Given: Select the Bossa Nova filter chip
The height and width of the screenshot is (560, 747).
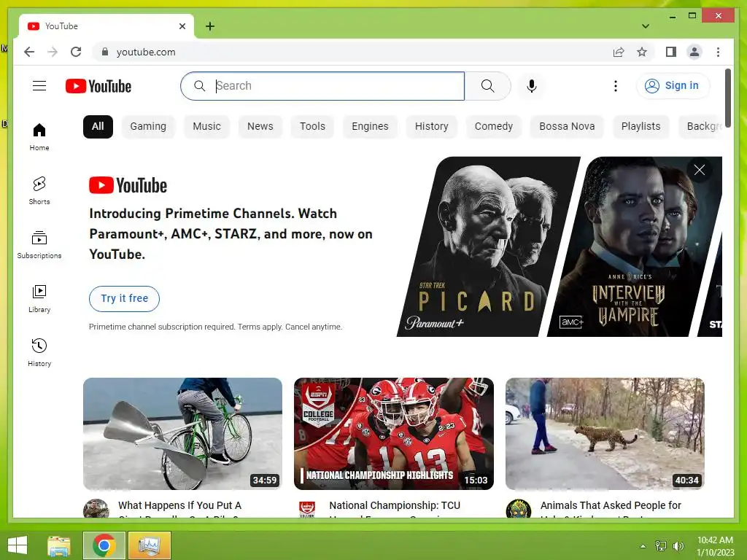Looking at the screenshot, I should [x=567, y=127].
